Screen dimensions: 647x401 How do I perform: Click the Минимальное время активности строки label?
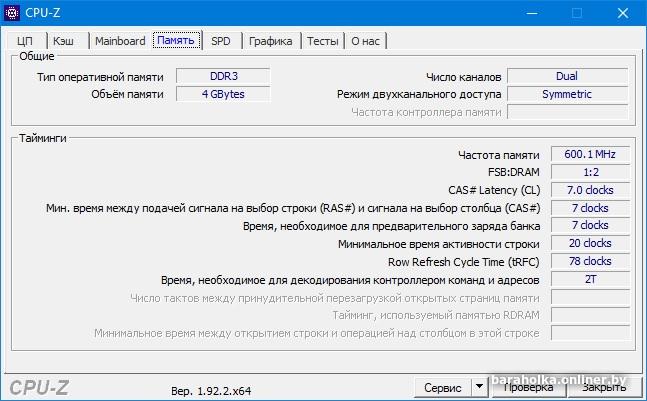[x=439, y=244]
